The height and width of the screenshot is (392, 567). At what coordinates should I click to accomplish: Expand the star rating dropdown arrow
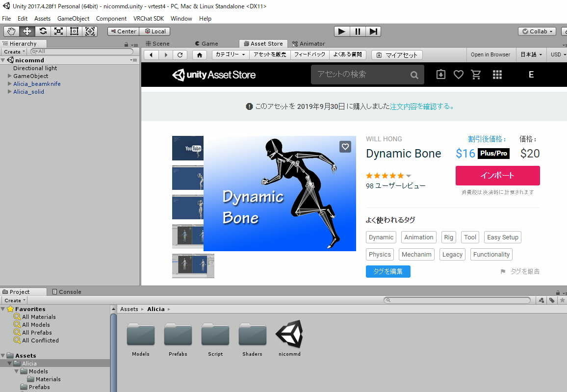click(409, 176)
